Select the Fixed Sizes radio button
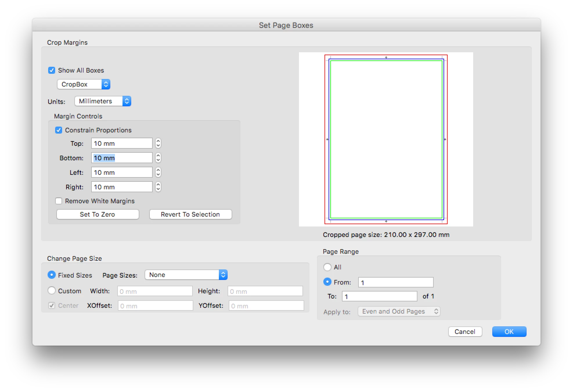Image resolution: width=573 pixels, height=392 pixels. pyautogui.click(x=52, y=275)
